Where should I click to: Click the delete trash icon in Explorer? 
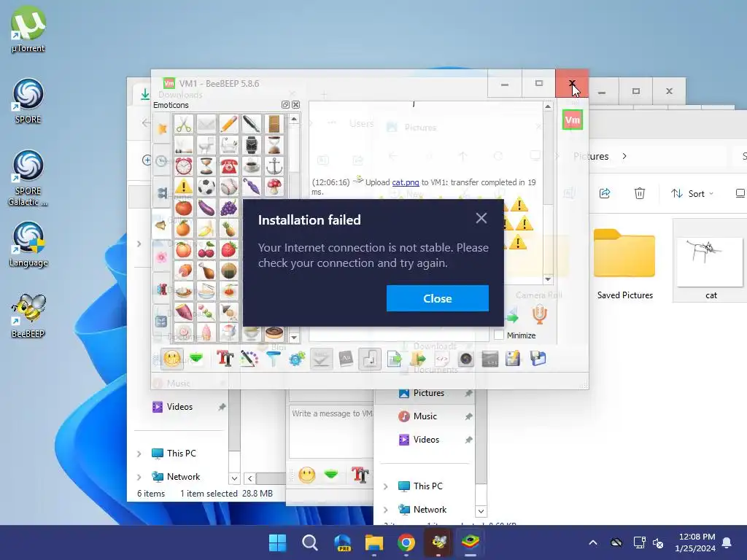tap(639, 193)
